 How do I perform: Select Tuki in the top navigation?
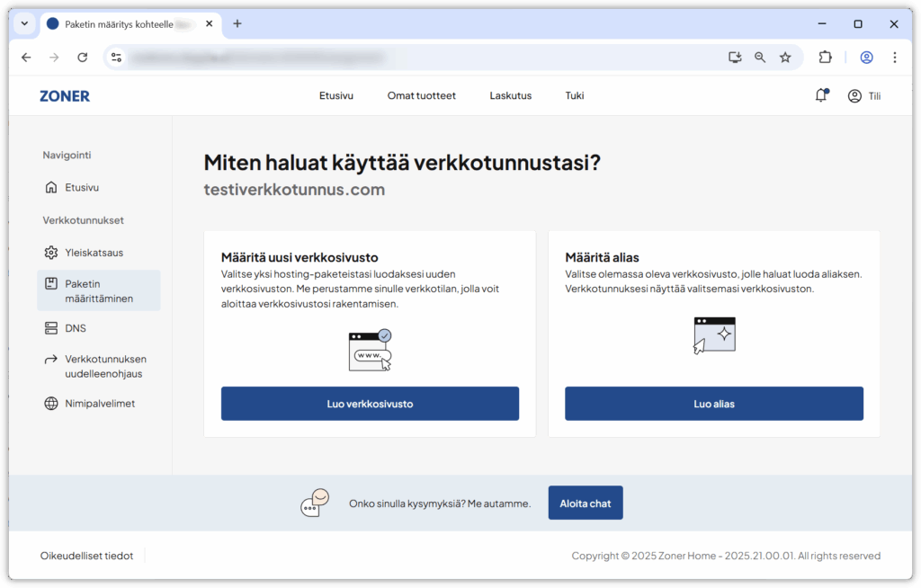click(x=574, y=95)
